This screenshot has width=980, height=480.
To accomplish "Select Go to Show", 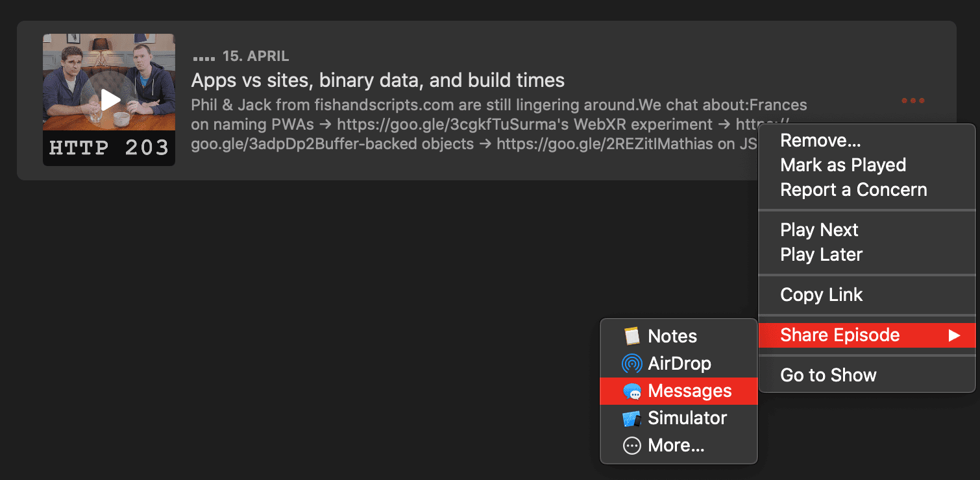I will point(829,375).
